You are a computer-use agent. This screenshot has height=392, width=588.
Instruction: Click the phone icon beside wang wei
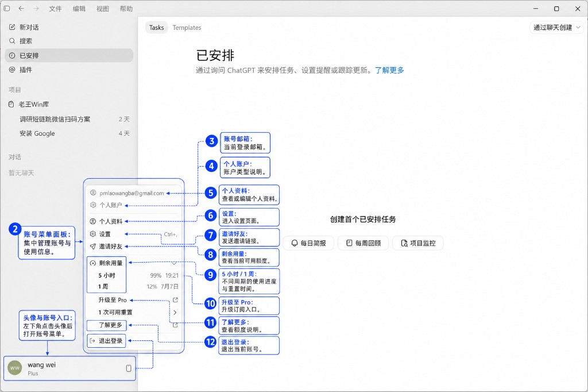[129, 368]
